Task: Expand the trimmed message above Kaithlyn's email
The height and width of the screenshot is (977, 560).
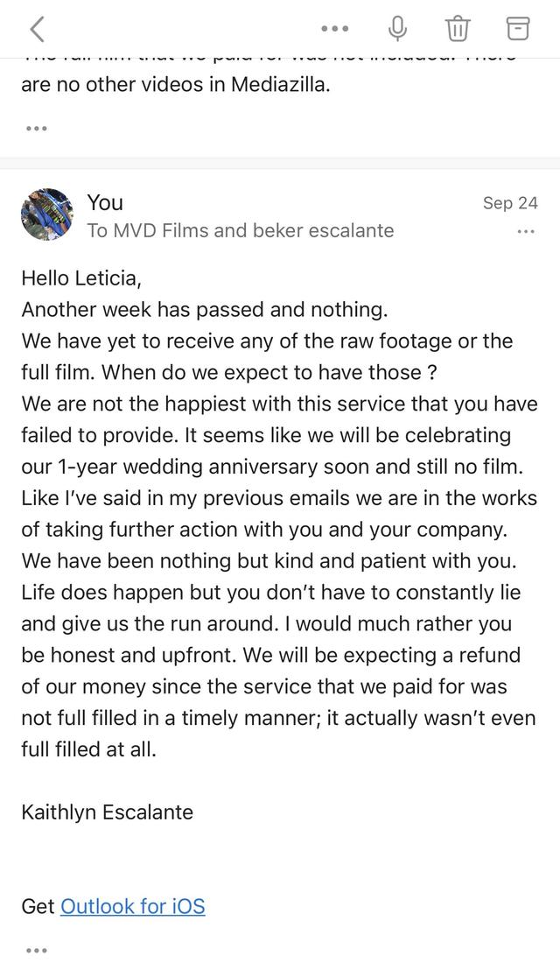Action: pyautogui.click(x=37, y=127)
